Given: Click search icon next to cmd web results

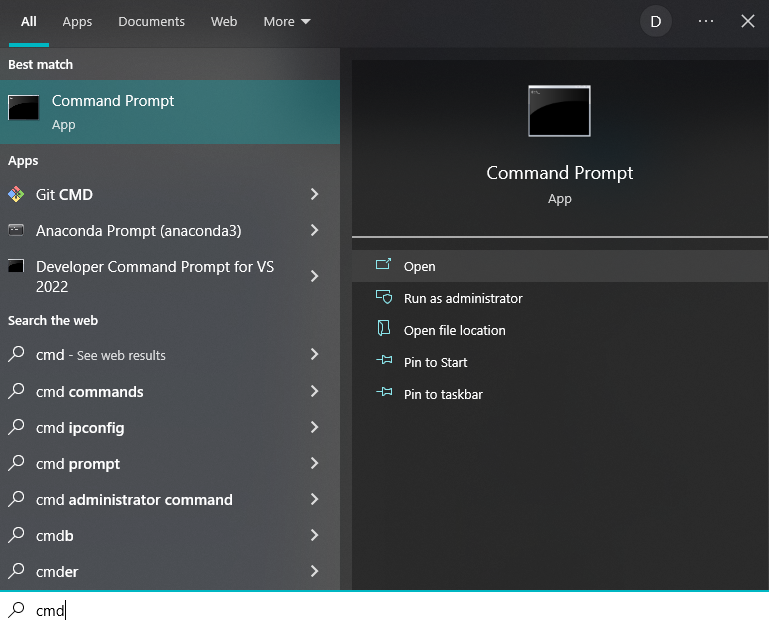Looking at the screenshot, I should [16, 354].
